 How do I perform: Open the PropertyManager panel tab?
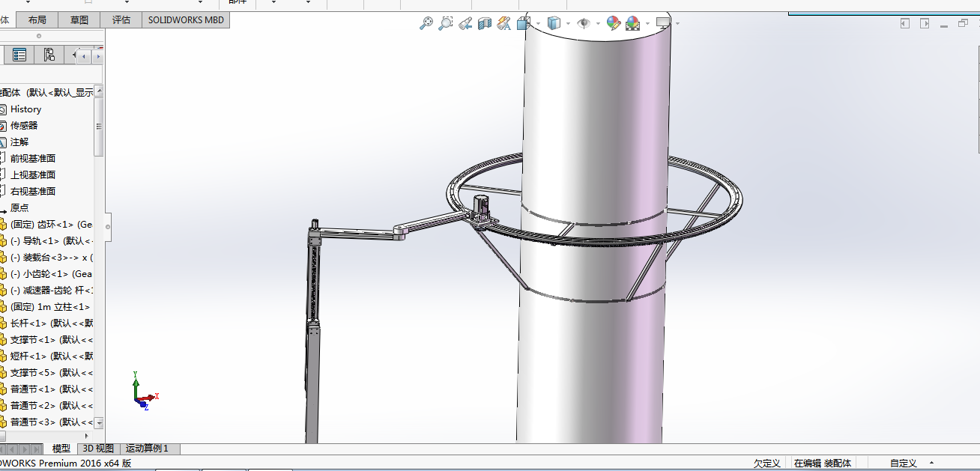coord(19,55)
